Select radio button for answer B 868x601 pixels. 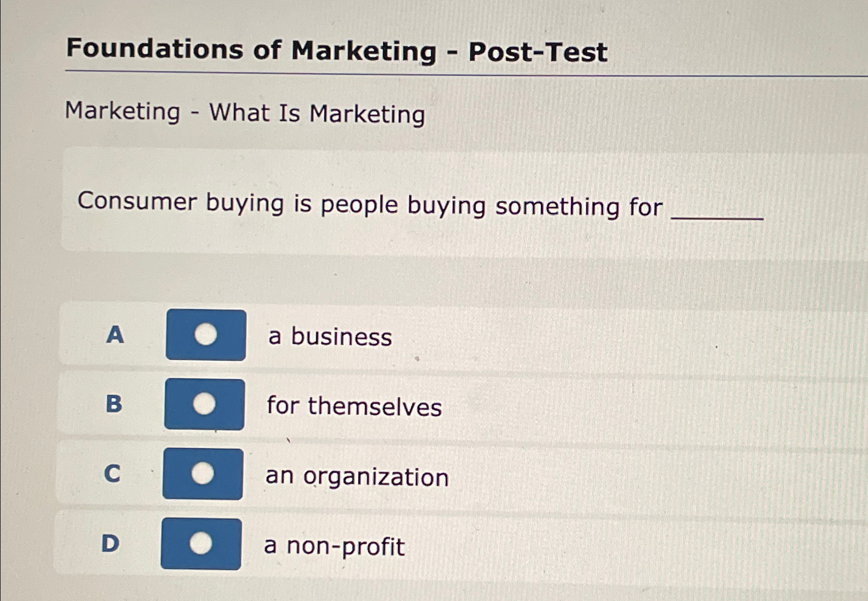[x=205, y=405]
